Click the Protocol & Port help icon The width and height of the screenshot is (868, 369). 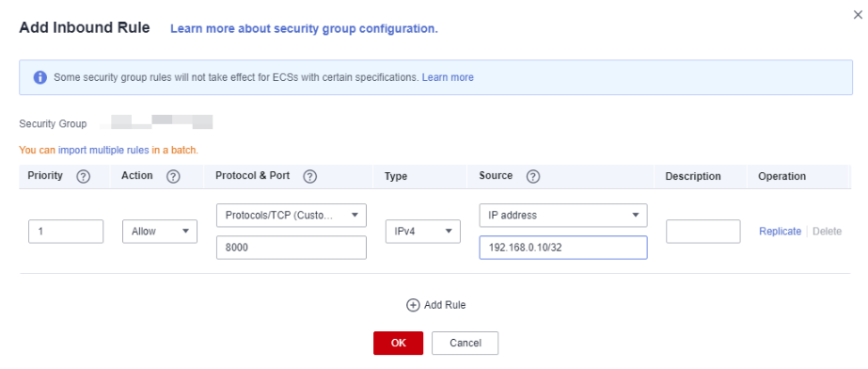pyautogui.click(x=310, y=177)
